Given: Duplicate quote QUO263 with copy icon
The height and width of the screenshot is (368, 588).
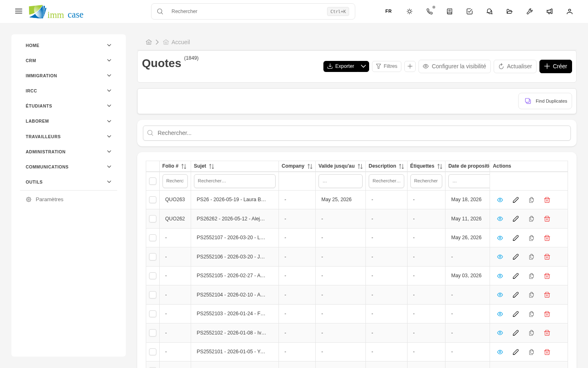Looking at the screenshot, I should tap(531, 200).
